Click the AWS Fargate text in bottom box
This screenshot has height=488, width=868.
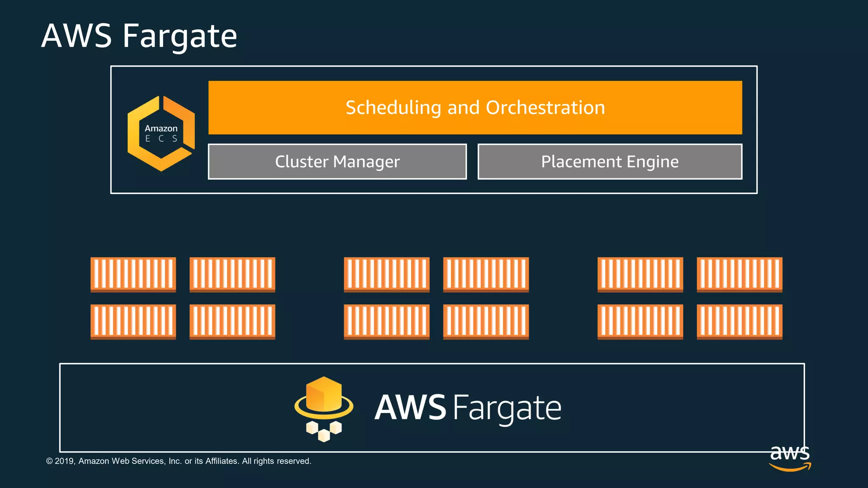click(x=468, y=408)
